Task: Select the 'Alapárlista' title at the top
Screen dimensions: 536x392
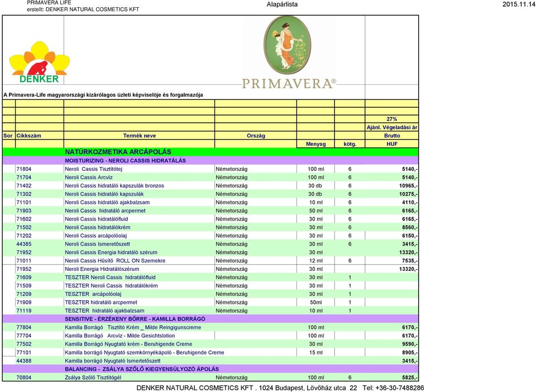Action: click(282, 4)
